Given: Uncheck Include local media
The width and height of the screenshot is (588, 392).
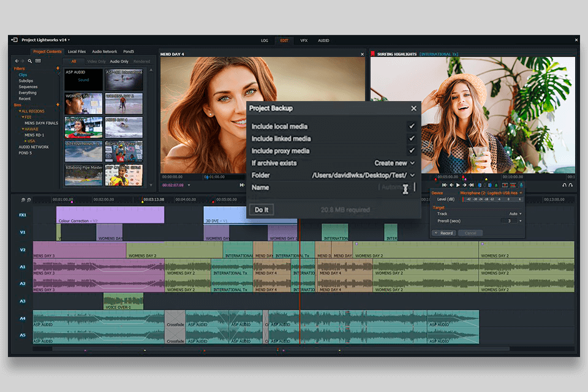Looking at the screenshot, I should [412, 126].
